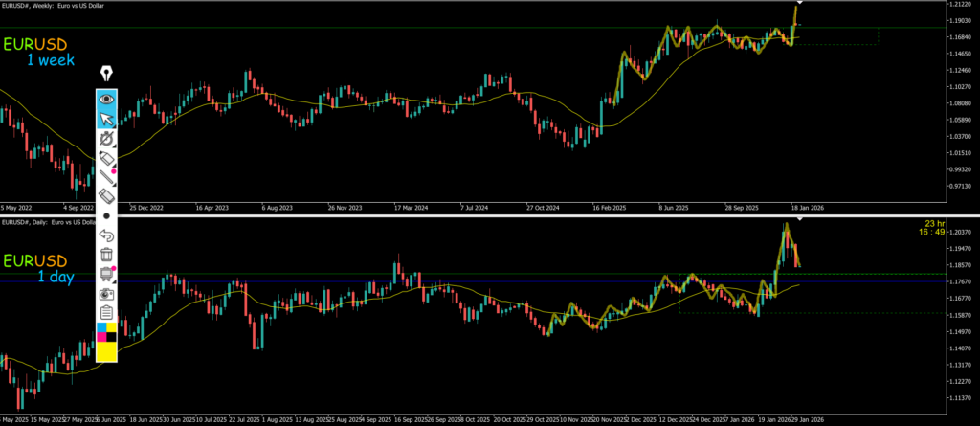Click the white shift marker atop daily chart
Screen dimensions: 980x426
click(x=800, y=221)
